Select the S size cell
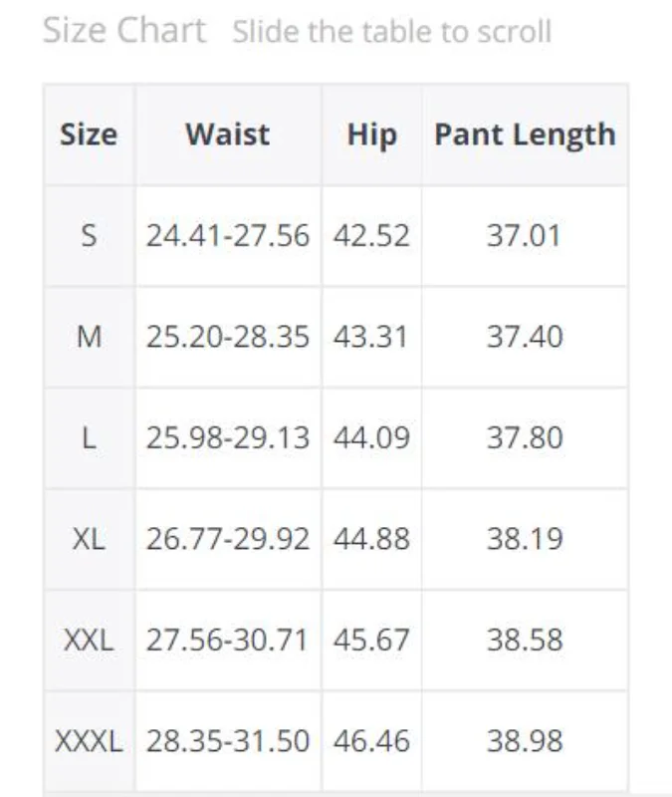 click(89, 236)
